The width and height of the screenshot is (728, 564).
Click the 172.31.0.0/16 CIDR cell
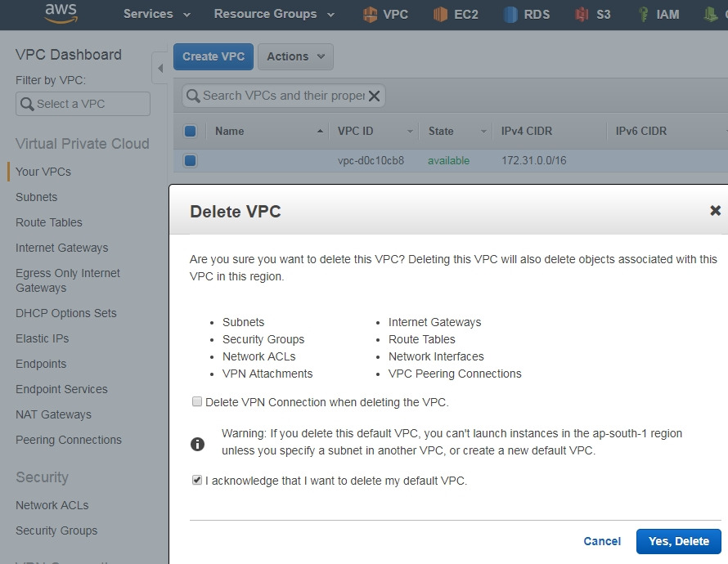[533, 161]
